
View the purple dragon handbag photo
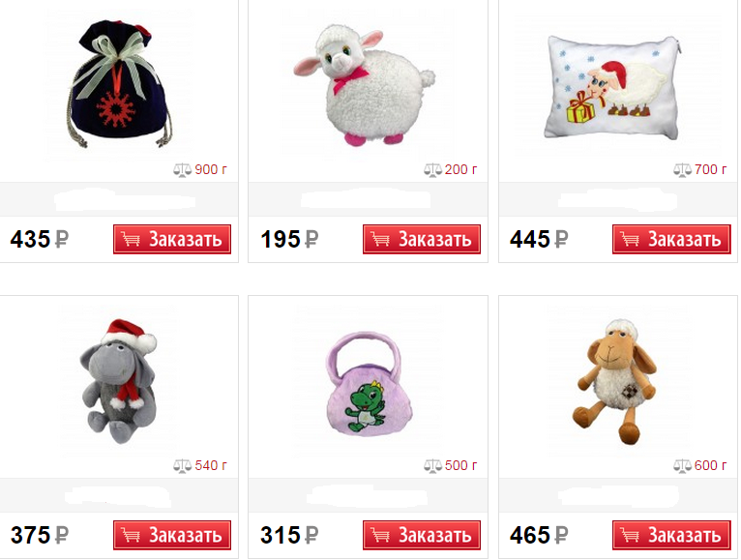369,384
